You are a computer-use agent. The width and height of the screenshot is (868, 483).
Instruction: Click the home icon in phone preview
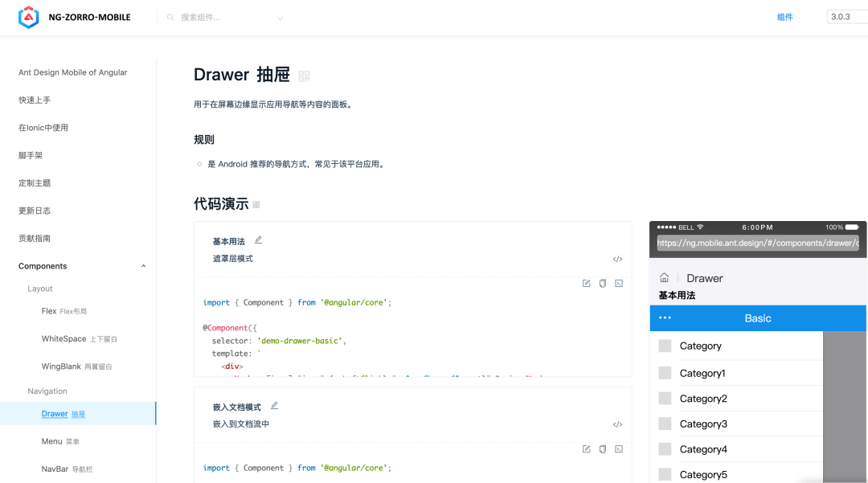point(665,277)
